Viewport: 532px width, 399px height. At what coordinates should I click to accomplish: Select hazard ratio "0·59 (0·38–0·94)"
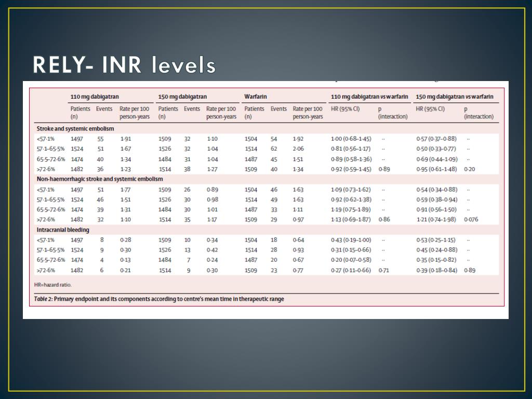(437, 199)
